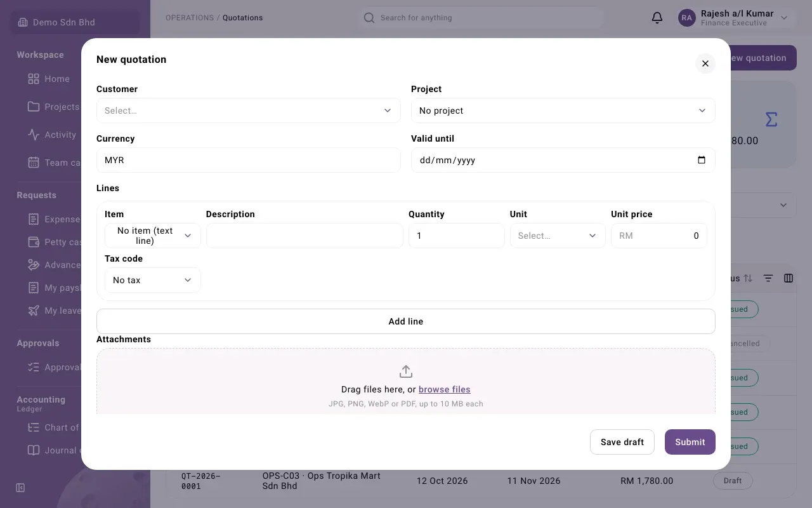This screenshot has width=812, height=508.
Task: Click the browse files link
Action: 445,389
